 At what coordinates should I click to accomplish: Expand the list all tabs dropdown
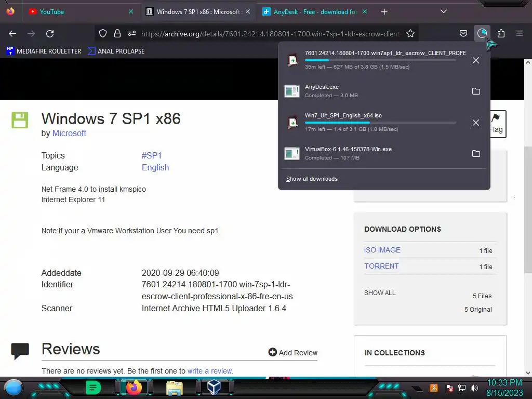pyautogui.click(x=444, y=11)
